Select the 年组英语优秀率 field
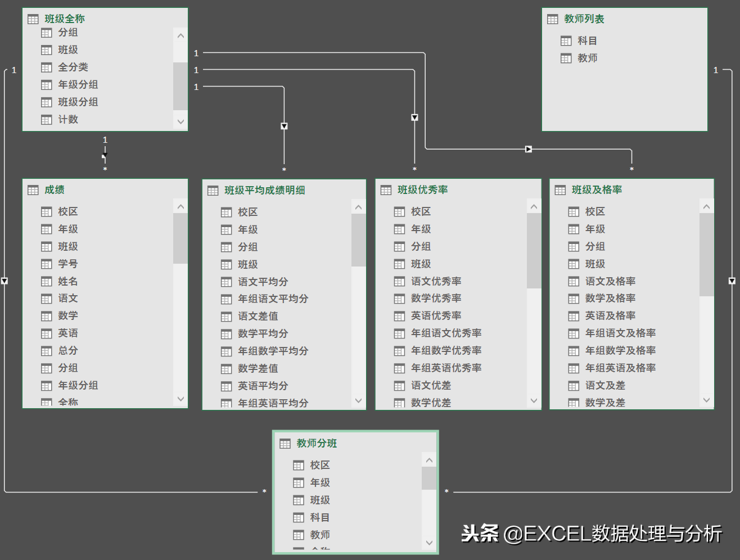This screenshot has width=740, height=560. tap(446, 368)
